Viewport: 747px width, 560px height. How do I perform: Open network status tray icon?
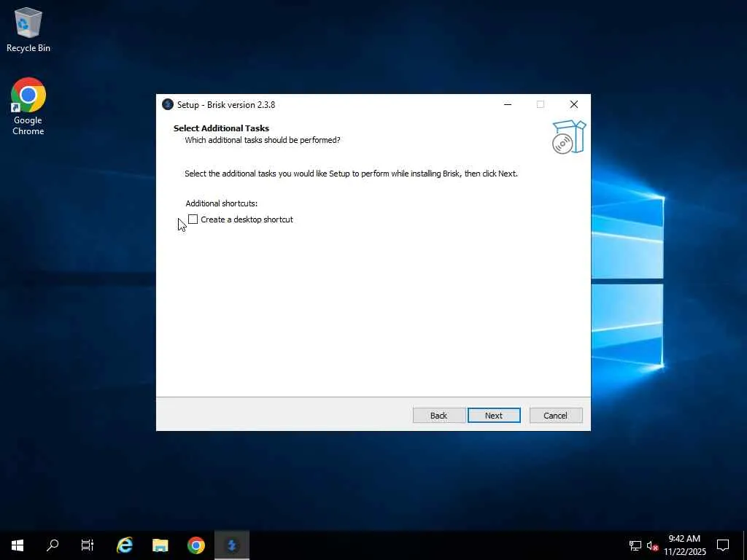(635, 545)
